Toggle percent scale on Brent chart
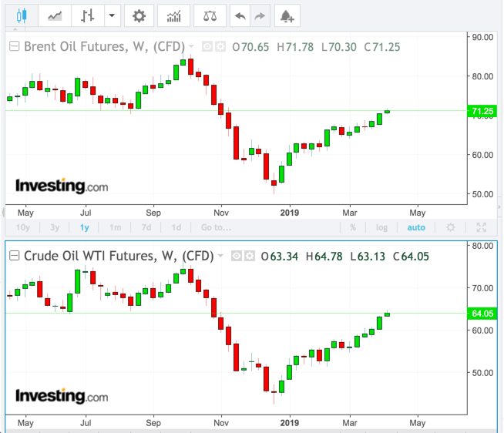Image resolution: width=504 pixels, height=433 pixels. pos(353,227)
